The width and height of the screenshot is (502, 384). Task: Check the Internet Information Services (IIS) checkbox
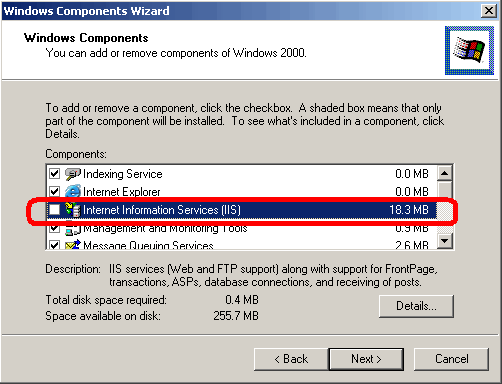click(x=54, y=210)
